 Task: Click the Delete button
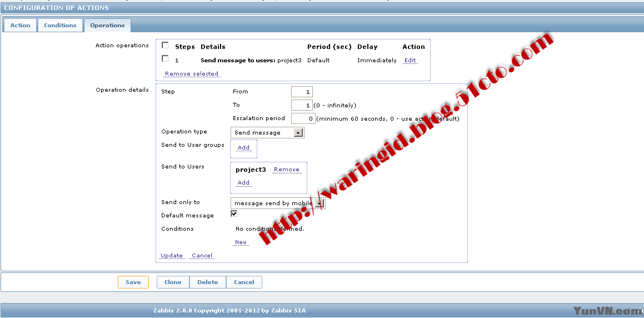click(207, 282)
